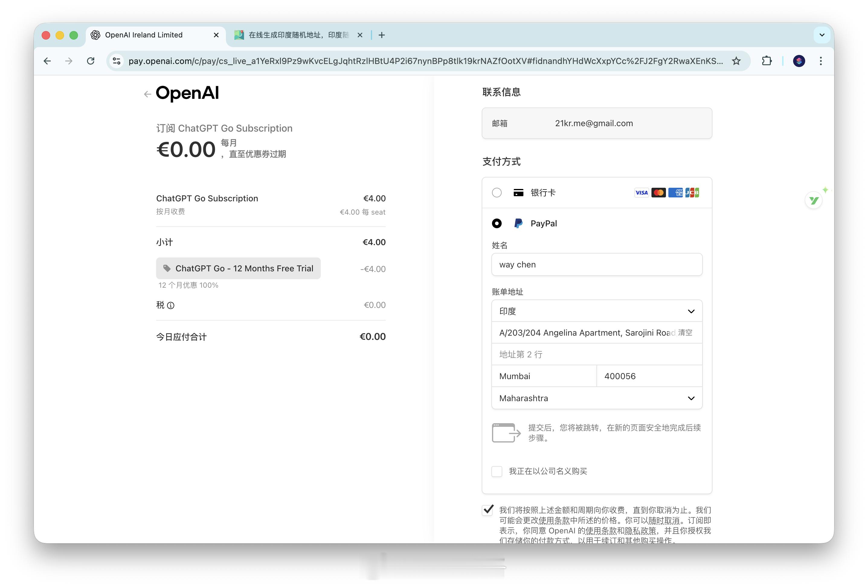The width and height of the screenshot is (868, 588).
Task: Open the browser profile avatar
Action: click(799, 61)
